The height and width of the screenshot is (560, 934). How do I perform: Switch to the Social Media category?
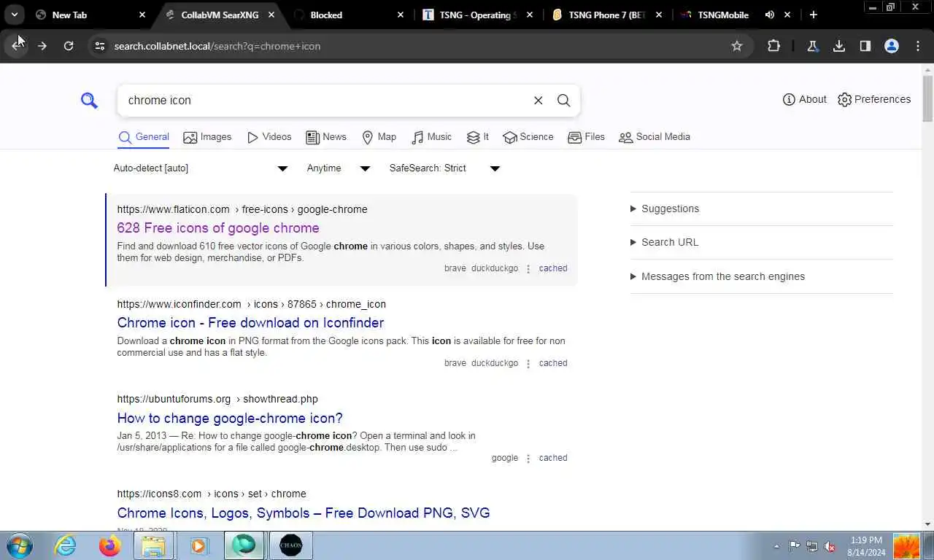click(x=654, y=137)
